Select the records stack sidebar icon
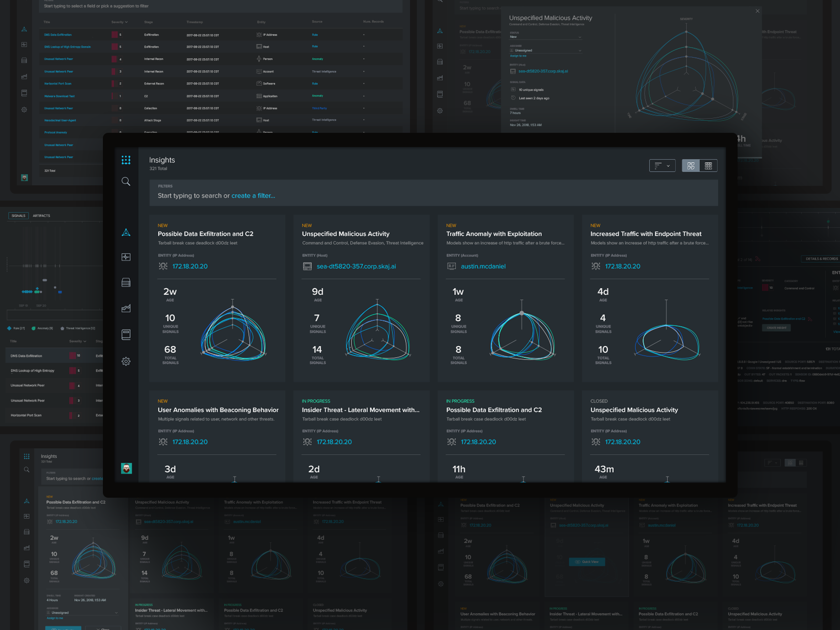This screenshot has width=840, height=630. 126,282
